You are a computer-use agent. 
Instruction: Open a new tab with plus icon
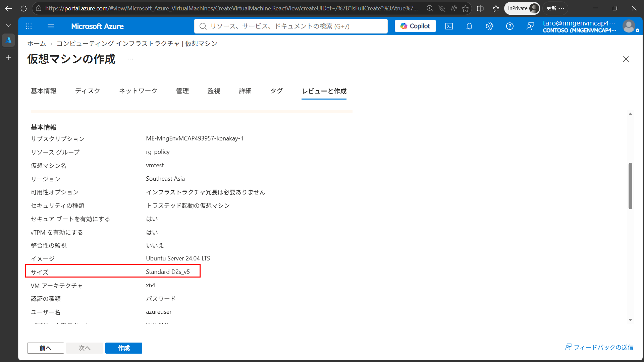coord(9,57)
